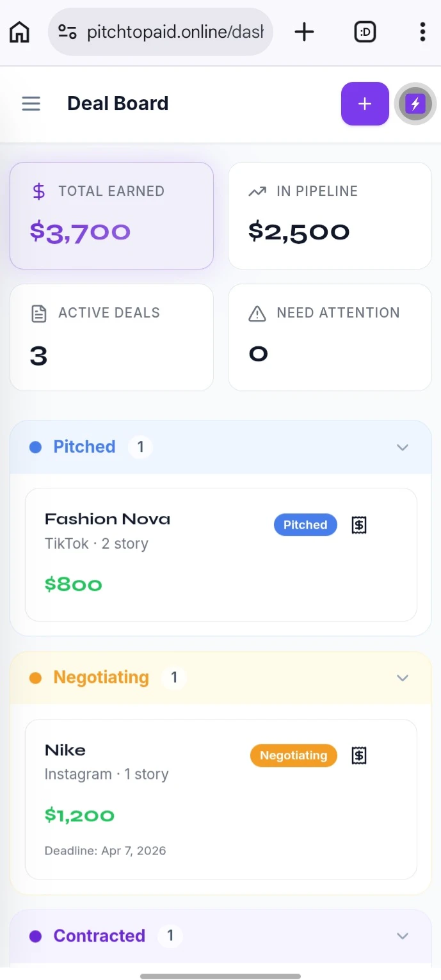The height and width of the screenshot is (980, 441).
Task: Select the In Pipeline stat card
Action: 330,216
